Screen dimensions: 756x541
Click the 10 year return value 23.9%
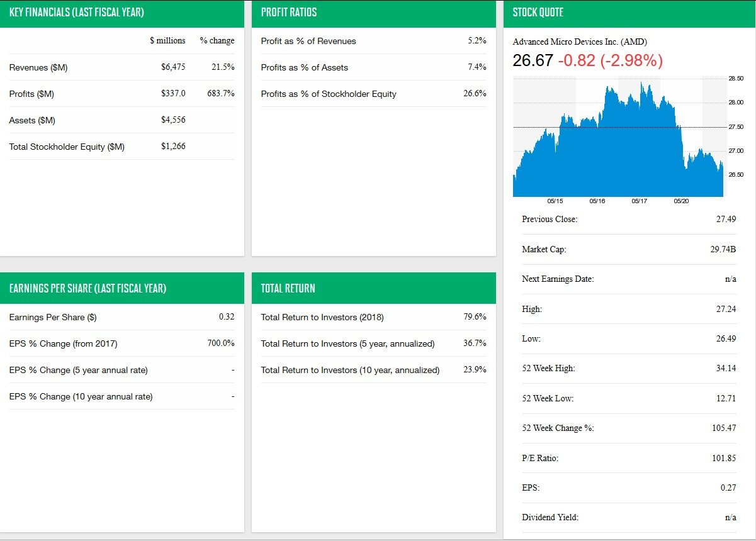pos(475,370)
